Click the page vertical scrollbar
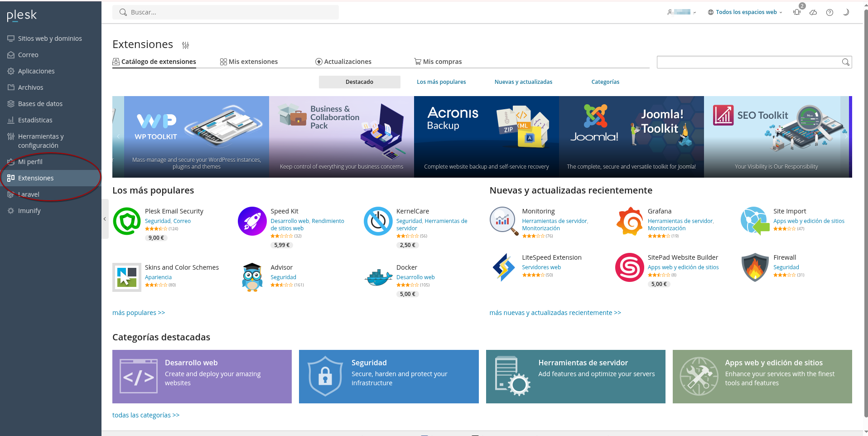The width and height of the screenshot is (868, 436). point(866,213)
